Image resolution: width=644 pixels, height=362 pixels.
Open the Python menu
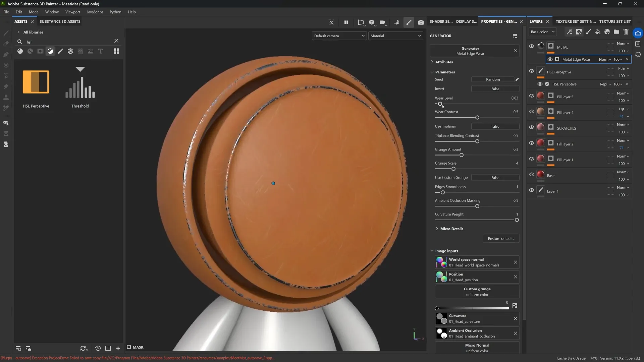click(115, 12)
